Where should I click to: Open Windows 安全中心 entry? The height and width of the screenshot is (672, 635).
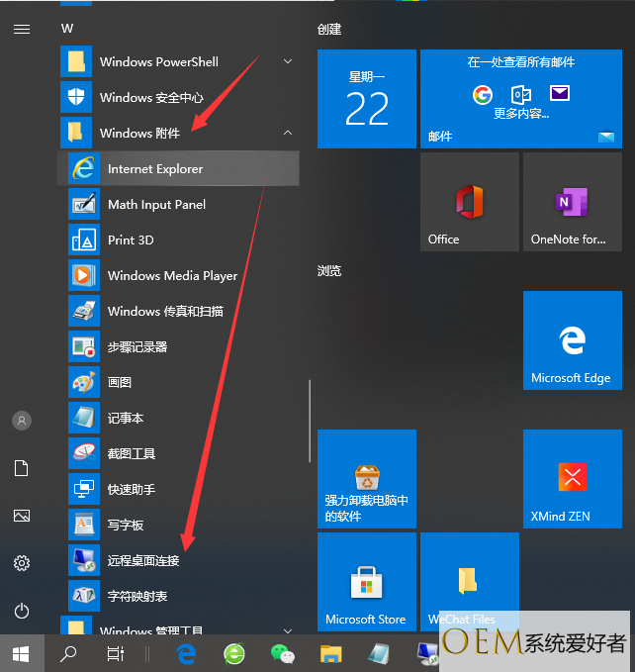coord(151,97)
